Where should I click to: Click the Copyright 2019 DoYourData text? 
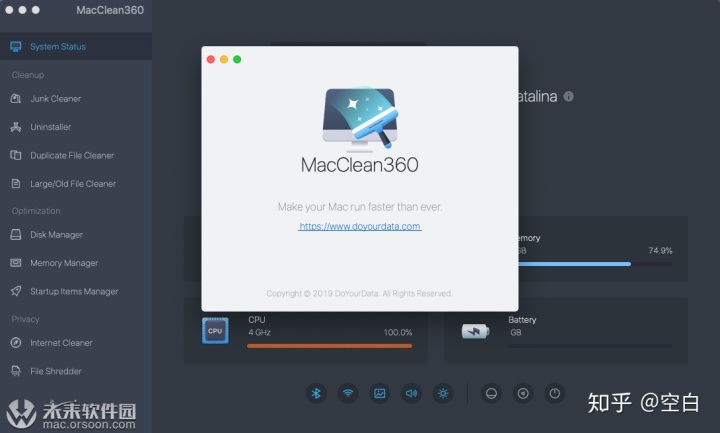click(x=360, y=293)
